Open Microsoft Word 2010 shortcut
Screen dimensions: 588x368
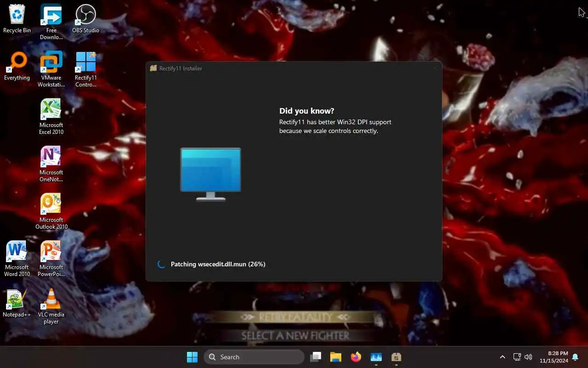(17, 259)
